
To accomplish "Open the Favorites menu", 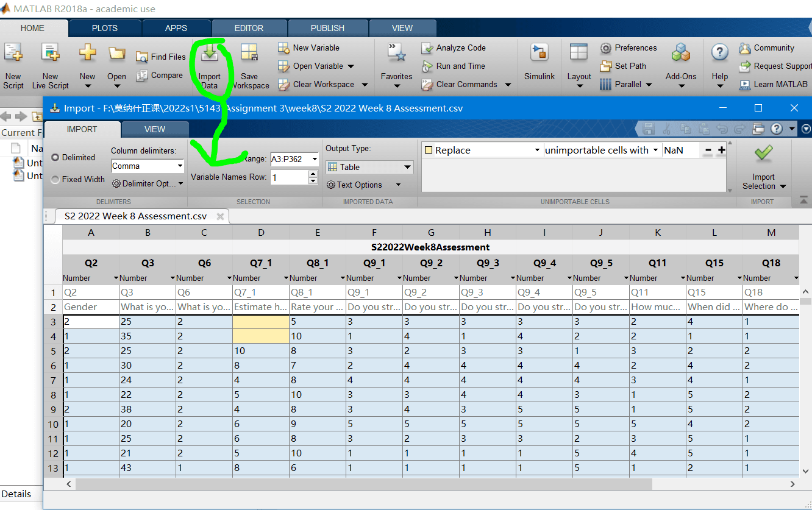I will click(397, 66).
